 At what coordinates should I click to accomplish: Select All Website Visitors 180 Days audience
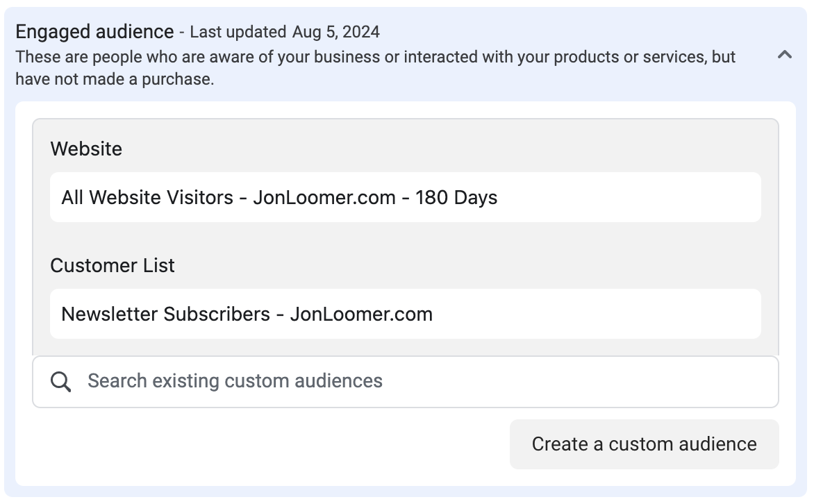(406, 197)
